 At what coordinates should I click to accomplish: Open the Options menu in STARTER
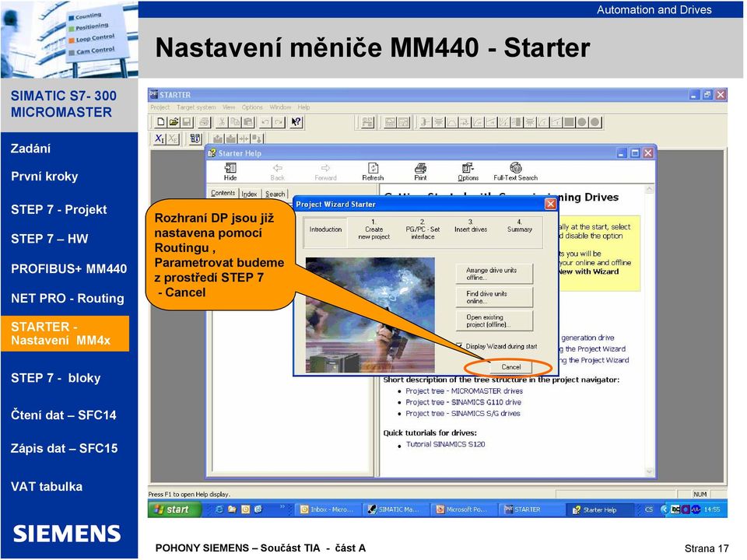pos(252,107)
